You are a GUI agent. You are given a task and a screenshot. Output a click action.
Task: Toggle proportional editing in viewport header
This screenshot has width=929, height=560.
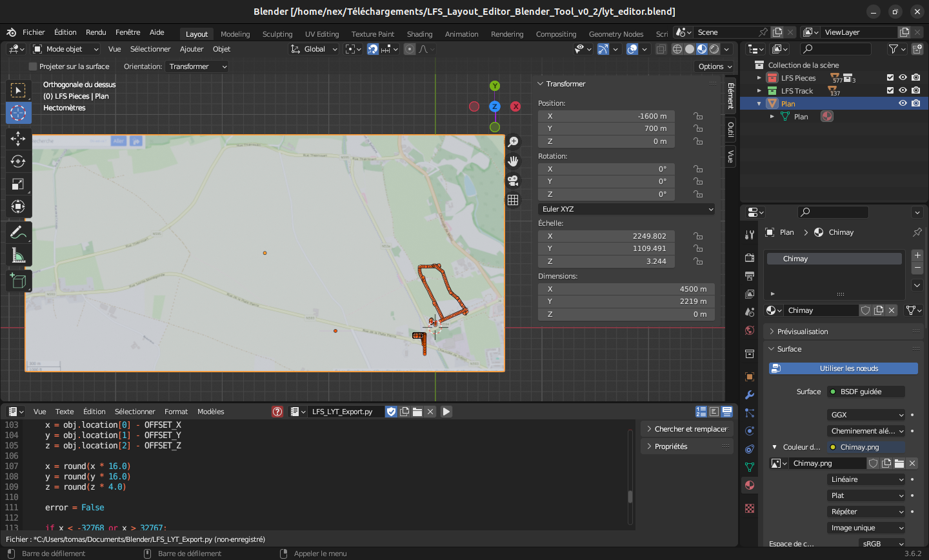tap(410, 49)
